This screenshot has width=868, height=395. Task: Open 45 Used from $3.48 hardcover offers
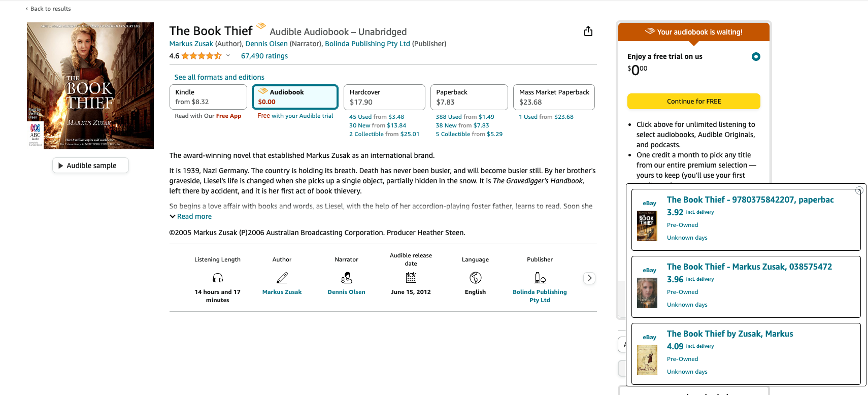(x=377, y=117)
